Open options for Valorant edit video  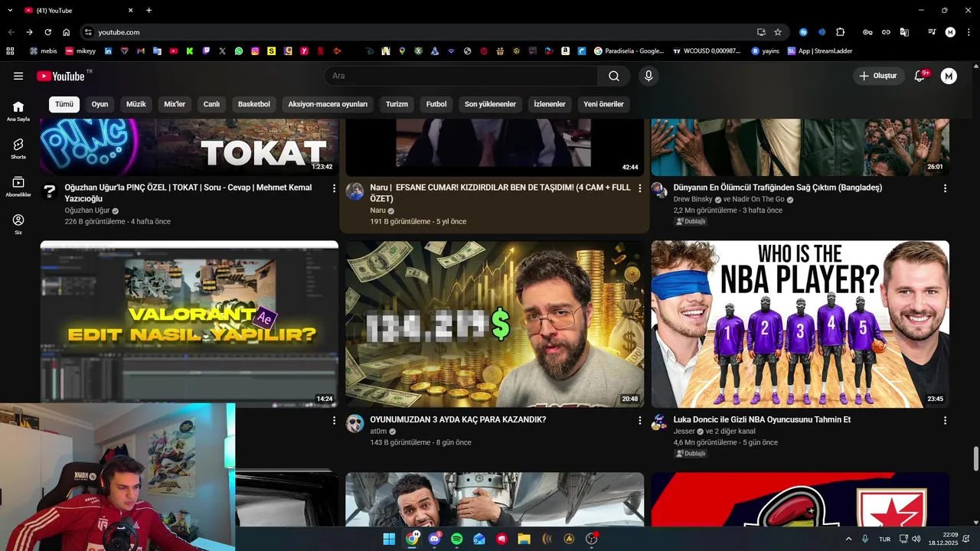point(334,421)
